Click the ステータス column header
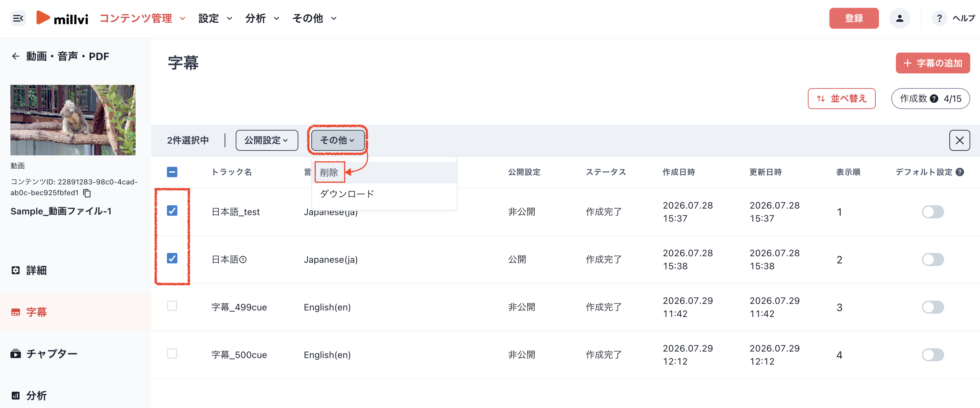Image resolution: width=980 pixels, height=408 pixels. point(606,172)
